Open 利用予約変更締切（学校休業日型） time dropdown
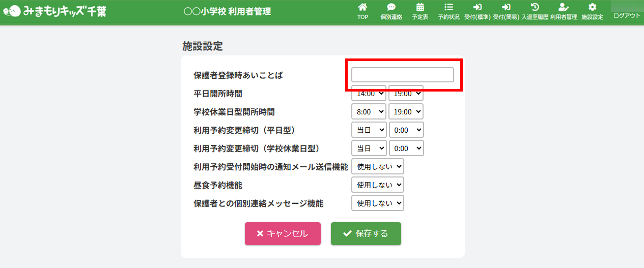The width and height of the screenshot is (644, 268). [406, 148]
